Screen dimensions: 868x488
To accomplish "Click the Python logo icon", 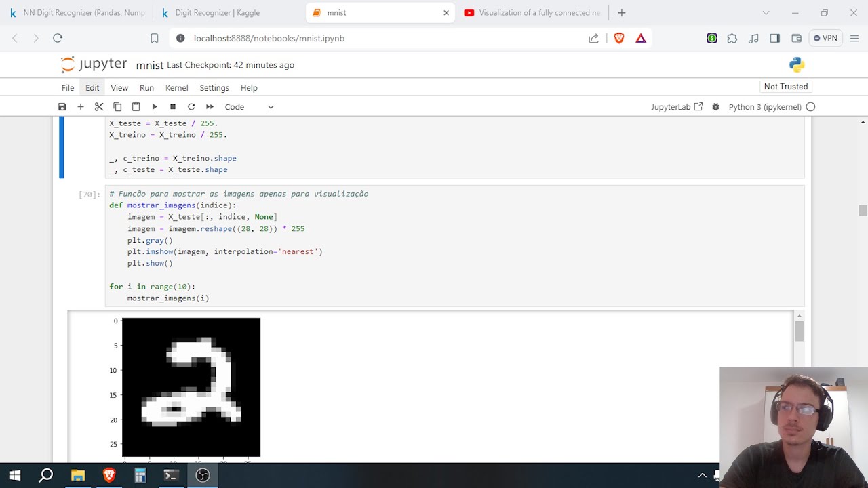I will 797,64.
